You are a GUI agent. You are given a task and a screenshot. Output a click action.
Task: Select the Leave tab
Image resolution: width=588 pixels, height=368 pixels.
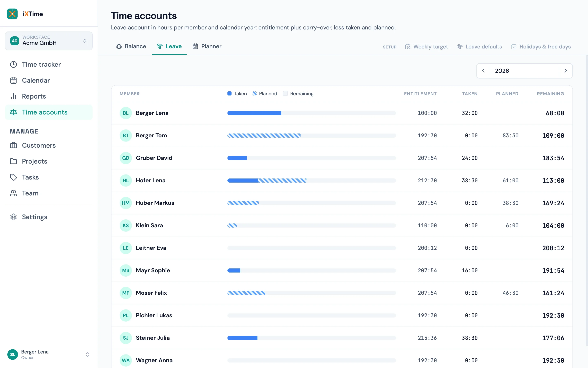click(x=169, y=46)
